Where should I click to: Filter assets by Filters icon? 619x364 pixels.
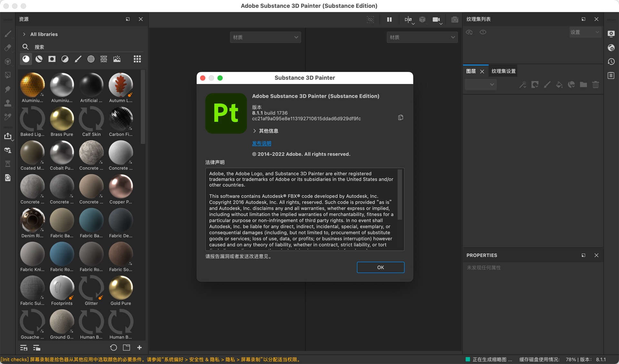pos(65,59)
